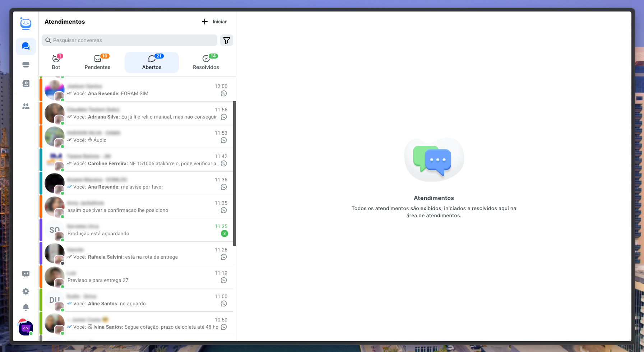Click the contacts book sidebar icon
Viewport: 644px width, 352px height.
click(x=26, y=84)
